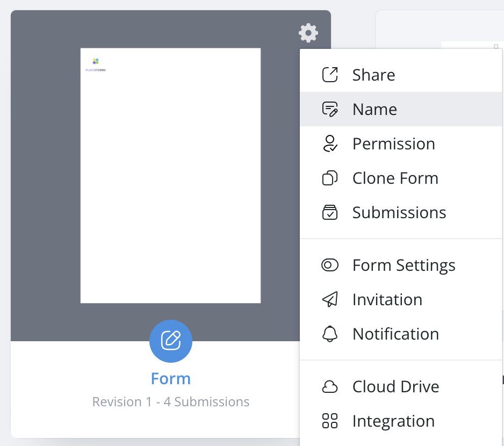This screenshot has height=446, width=504.
Task: Click the Submissions inbox icon
Action: (330, 212)
